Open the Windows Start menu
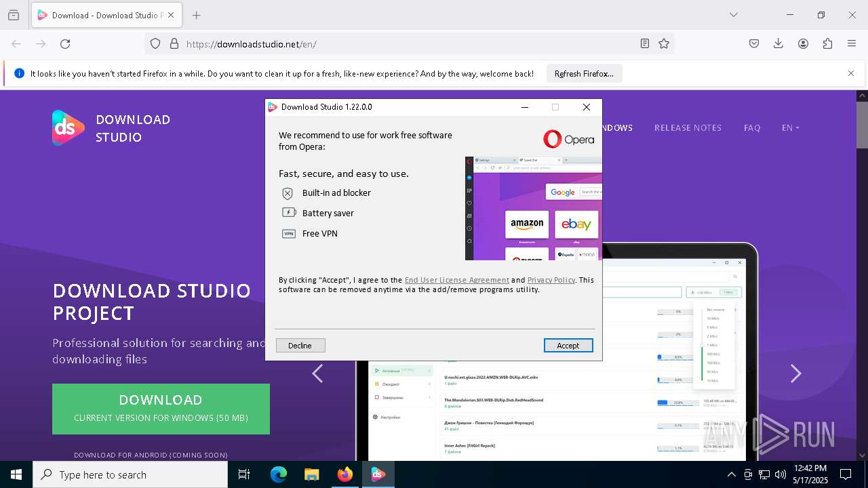The width and height of the screenshot is (868, 488). pyautogui.click(x=16, y=474)
